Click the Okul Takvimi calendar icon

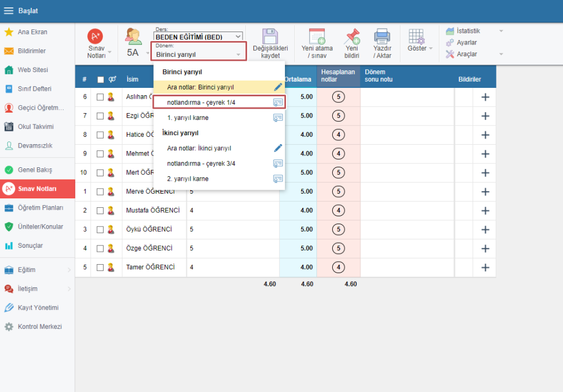[8, 127]
